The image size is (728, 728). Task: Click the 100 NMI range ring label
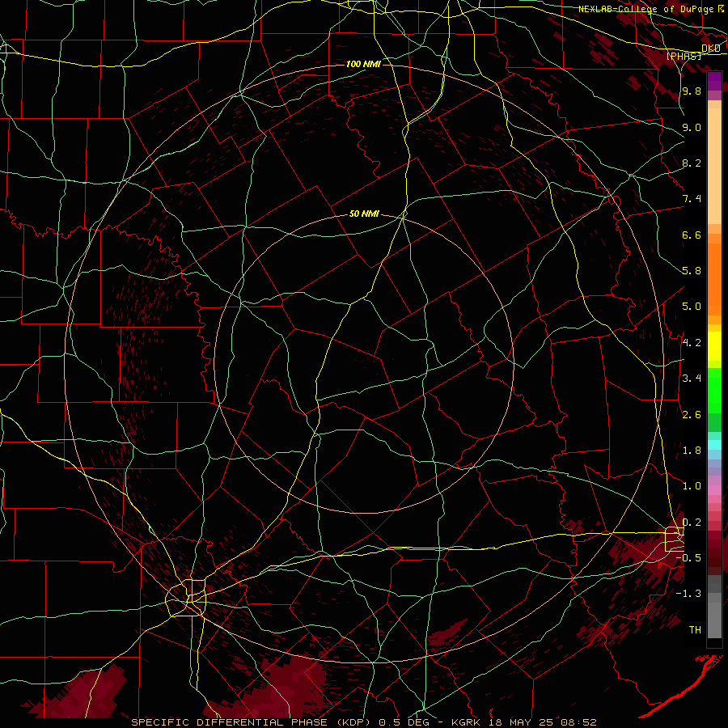(x=363, y=64)
